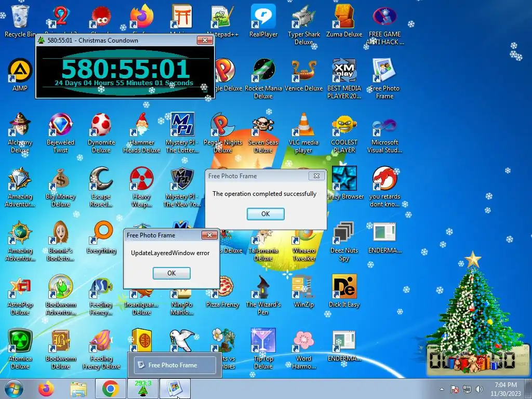
Task: Open WinZip desktop shortcut
Action: coord(303,291)
